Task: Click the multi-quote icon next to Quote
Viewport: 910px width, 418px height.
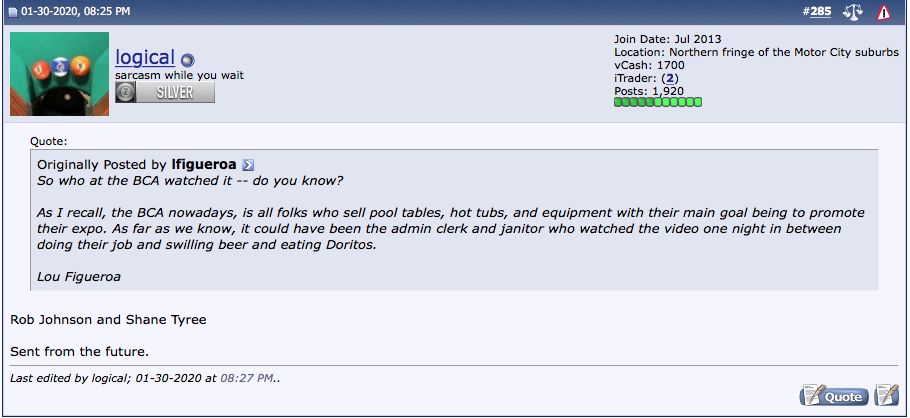Action: 886,395
